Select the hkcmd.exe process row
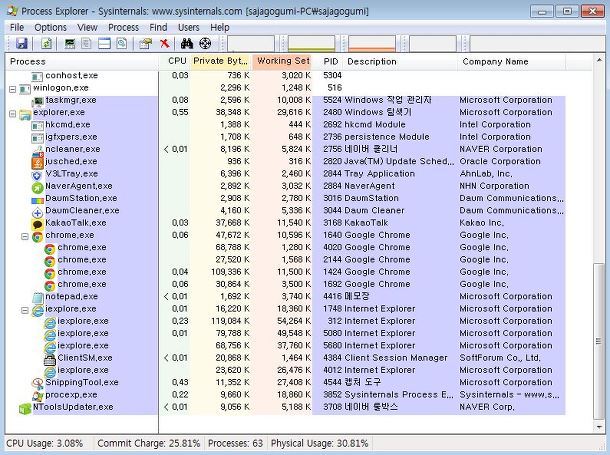This screenshot has width=610, height=455. [x=286, y=125]
